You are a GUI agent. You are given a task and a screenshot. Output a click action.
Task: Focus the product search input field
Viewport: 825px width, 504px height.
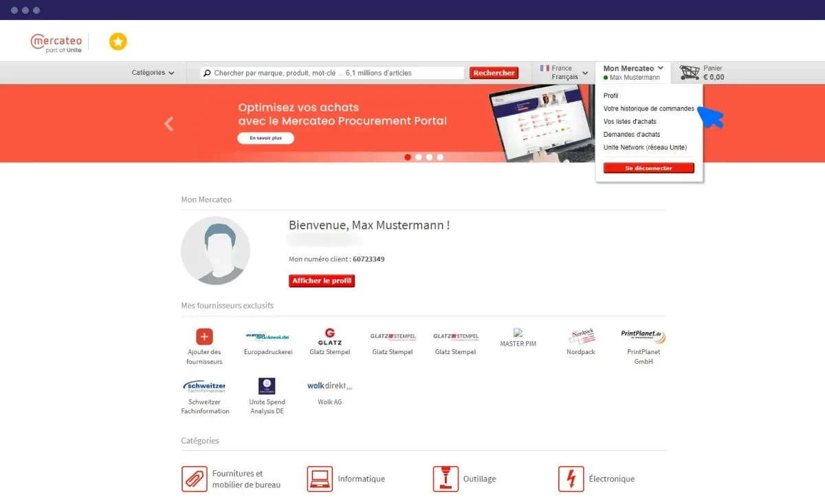point(332,73)
